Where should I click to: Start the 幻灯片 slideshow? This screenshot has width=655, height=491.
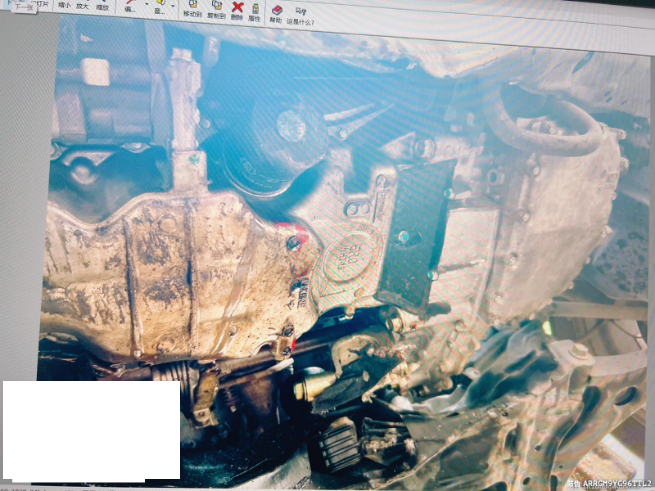coord(40,5)
